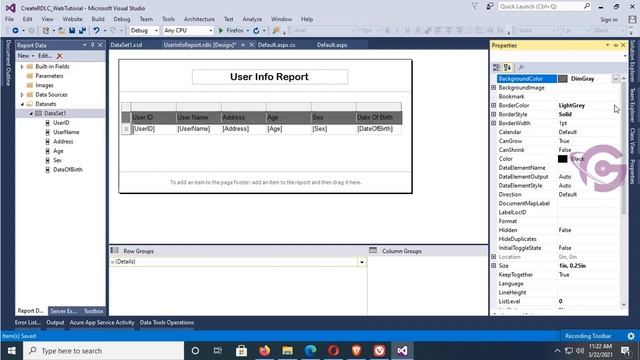
Task: Open the Error List tab
Action: pos(28,322)
